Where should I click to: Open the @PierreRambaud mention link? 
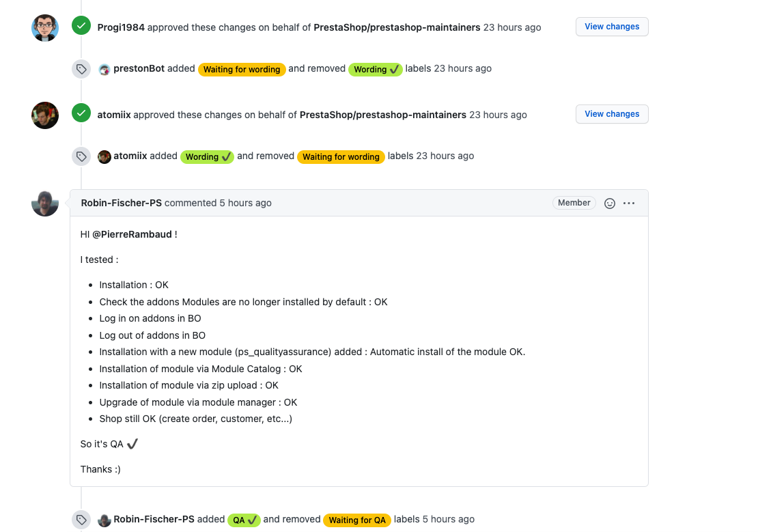(132, 234)
